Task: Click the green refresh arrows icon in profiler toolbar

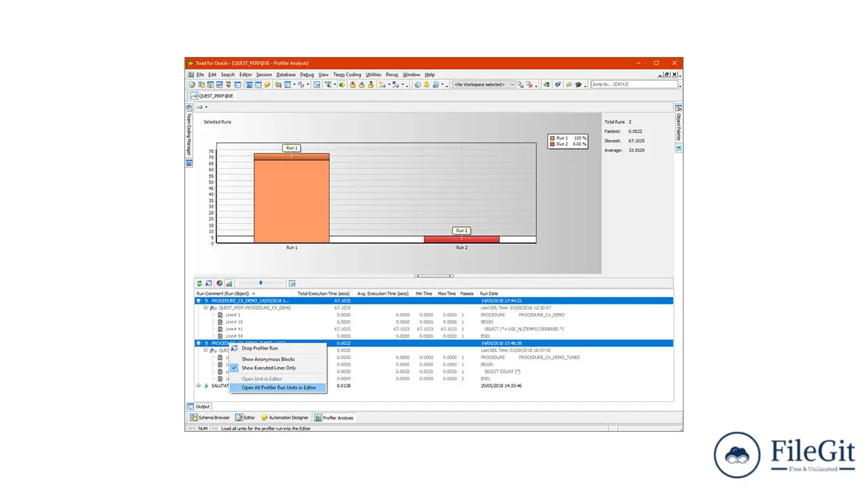Action: point(199,283)
